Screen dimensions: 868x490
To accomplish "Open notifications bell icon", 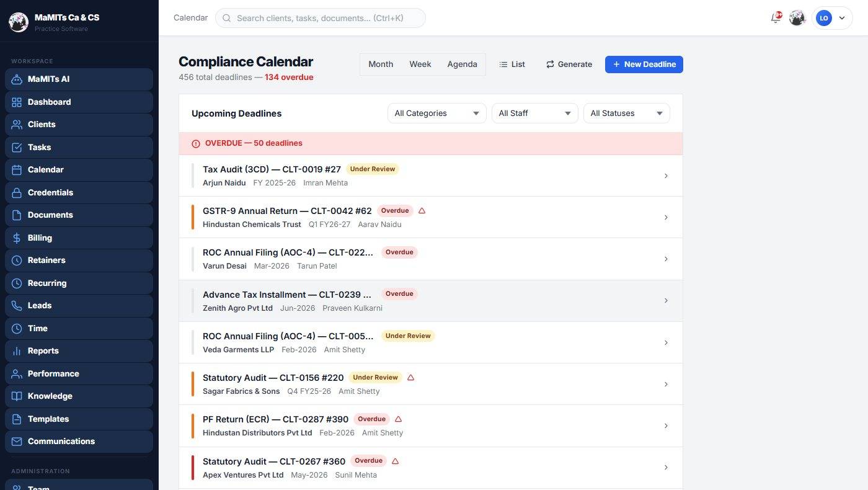I will point(776,18).
